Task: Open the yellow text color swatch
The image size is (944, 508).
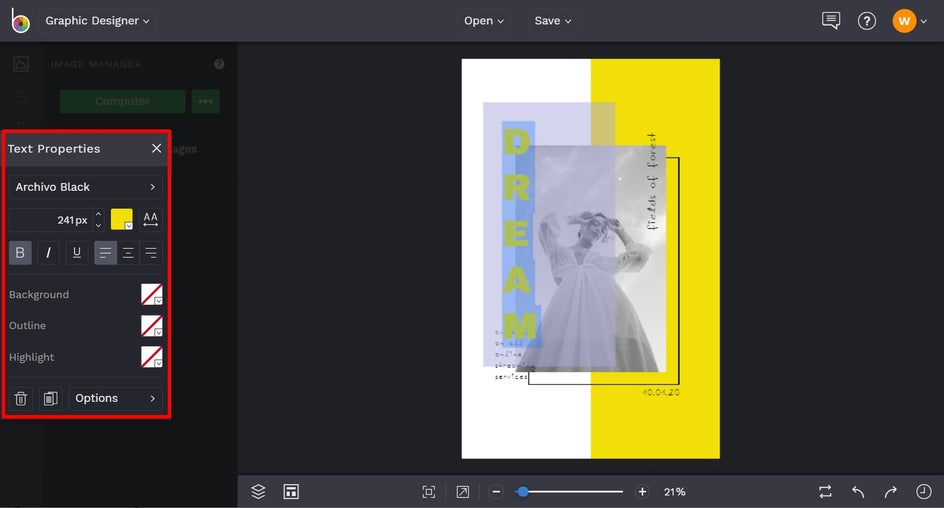Action: tap(122, 220)
